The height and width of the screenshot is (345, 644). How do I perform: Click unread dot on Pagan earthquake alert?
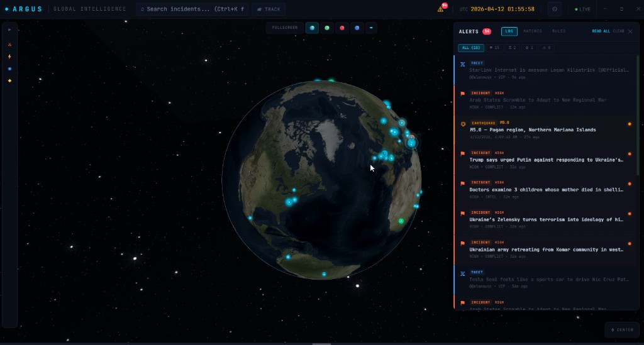[x=629, y=124]
